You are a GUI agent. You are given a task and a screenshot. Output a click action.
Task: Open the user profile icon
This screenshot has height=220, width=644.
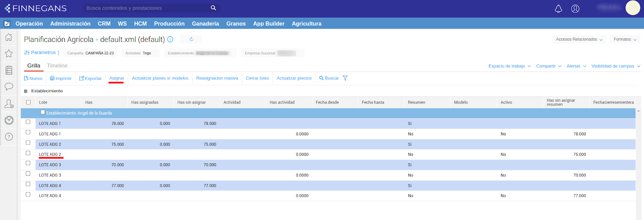tap(575, 8)
